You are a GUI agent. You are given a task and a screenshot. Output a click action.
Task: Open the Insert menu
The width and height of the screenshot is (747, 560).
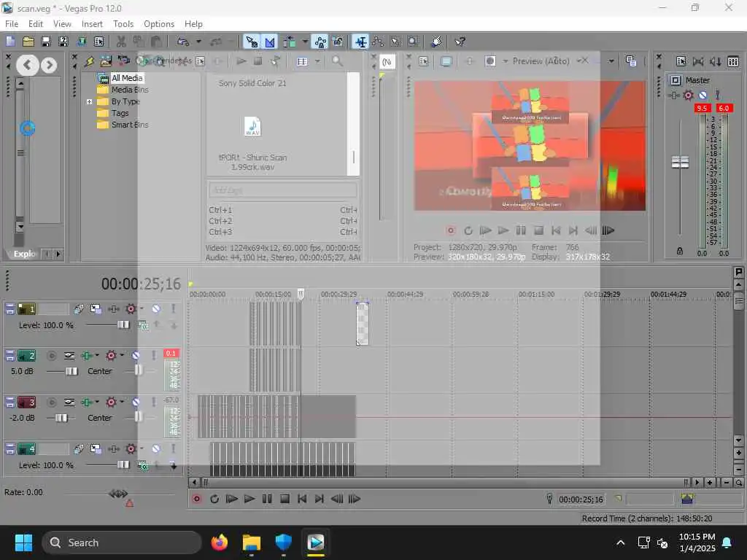tap(92, 24)
